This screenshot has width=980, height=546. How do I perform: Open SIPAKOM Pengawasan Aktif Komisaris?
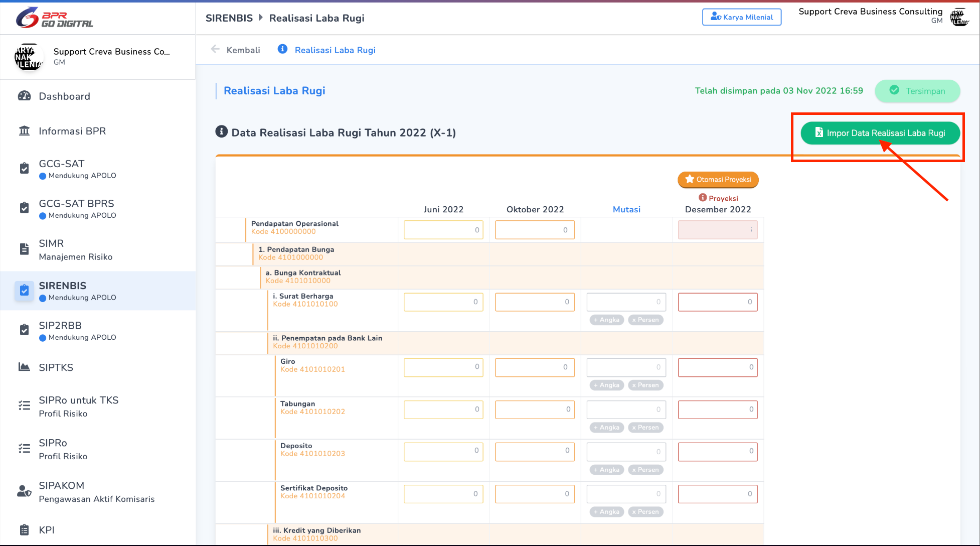98,492
